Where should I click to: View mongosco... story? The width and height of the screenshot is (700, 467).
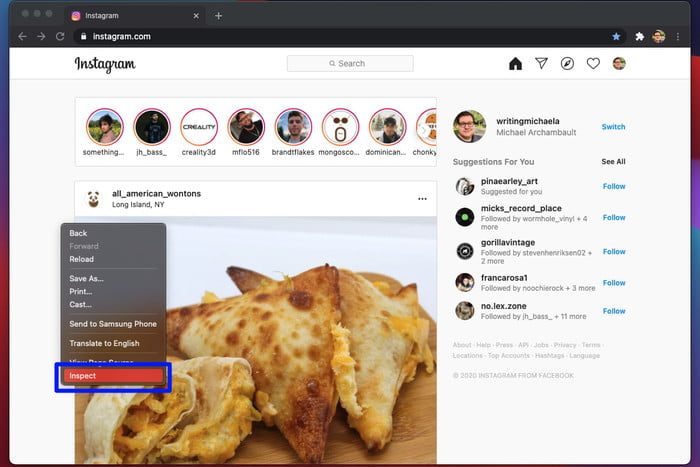(x=340, y=127)
